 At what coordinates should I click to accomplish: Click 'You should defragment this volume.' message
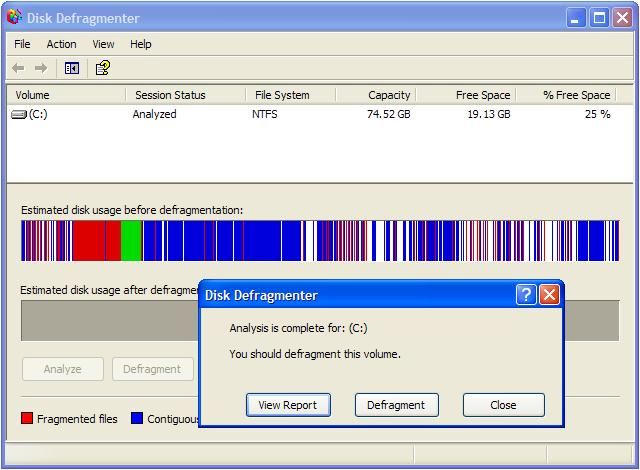coord(315,354)
